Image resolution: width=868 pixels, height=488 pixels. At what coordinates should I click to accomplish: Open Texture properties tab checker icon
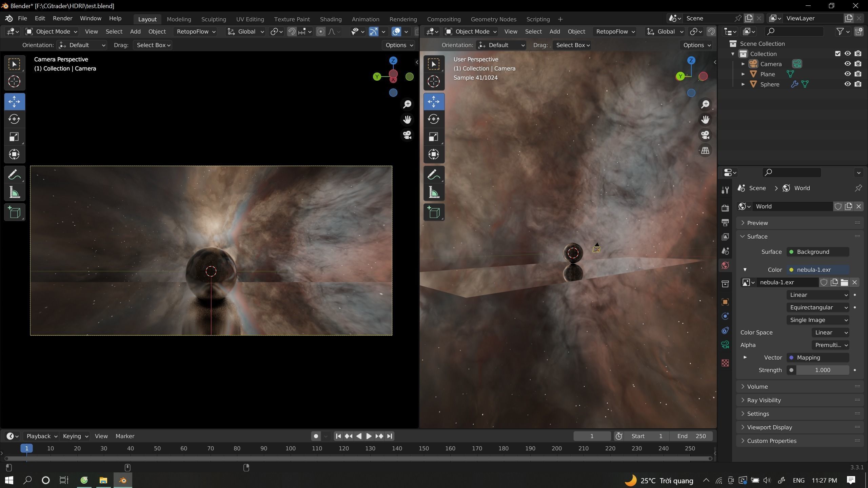(x=725, y=363)
